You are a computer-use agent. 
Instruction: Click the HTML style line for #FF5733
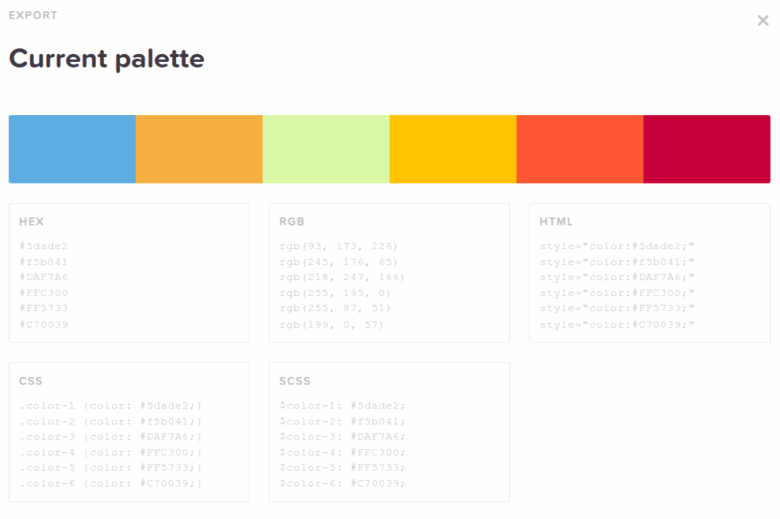pos(617,309)
